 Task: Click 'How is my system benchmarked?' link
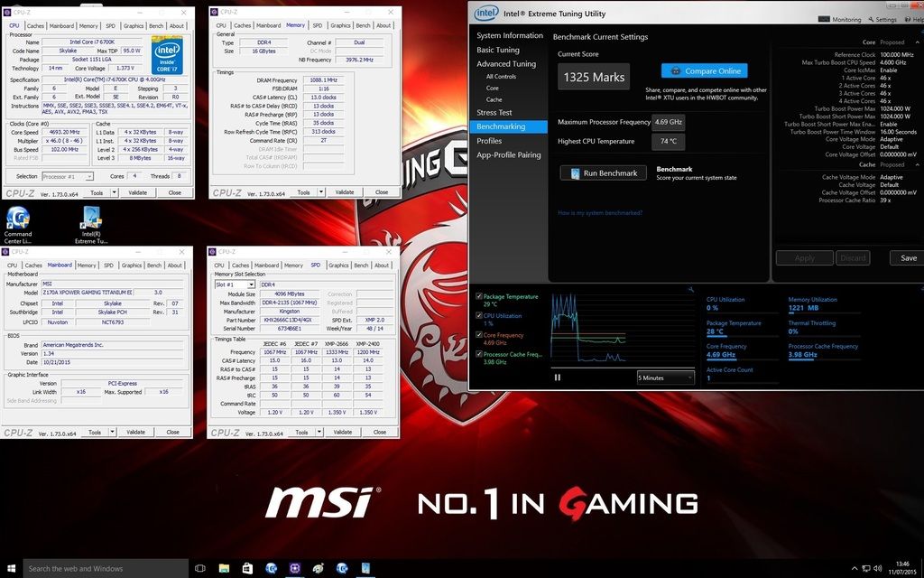tap(600, 213)
